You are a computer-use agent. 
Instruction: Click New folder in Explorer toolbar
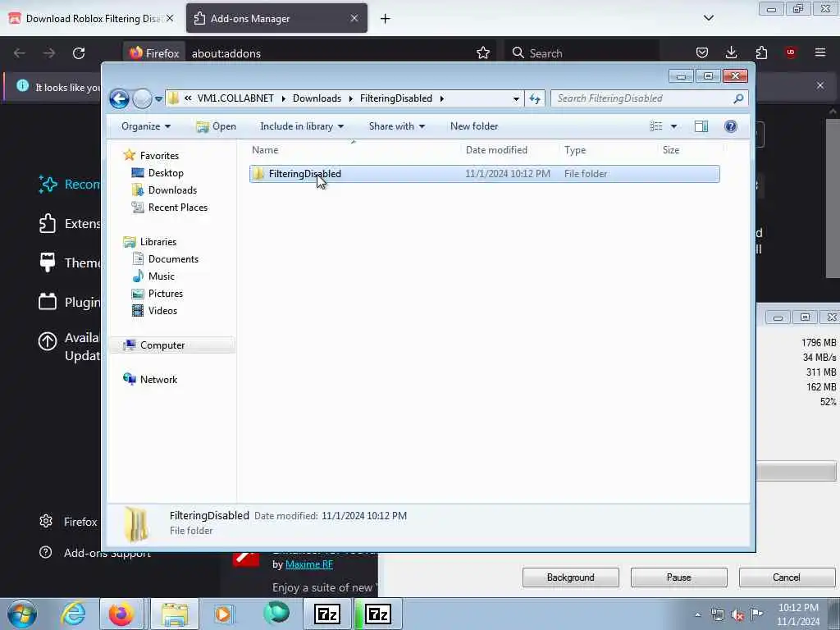click(x=474, y=126)
